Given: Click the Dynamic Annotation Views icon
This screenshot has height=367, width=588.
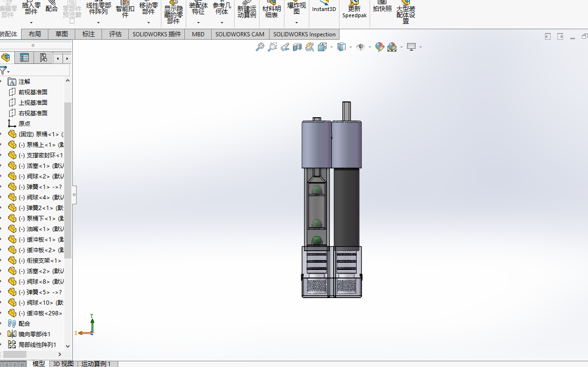Looking at the screenshot, I should [x=310, y=47].
